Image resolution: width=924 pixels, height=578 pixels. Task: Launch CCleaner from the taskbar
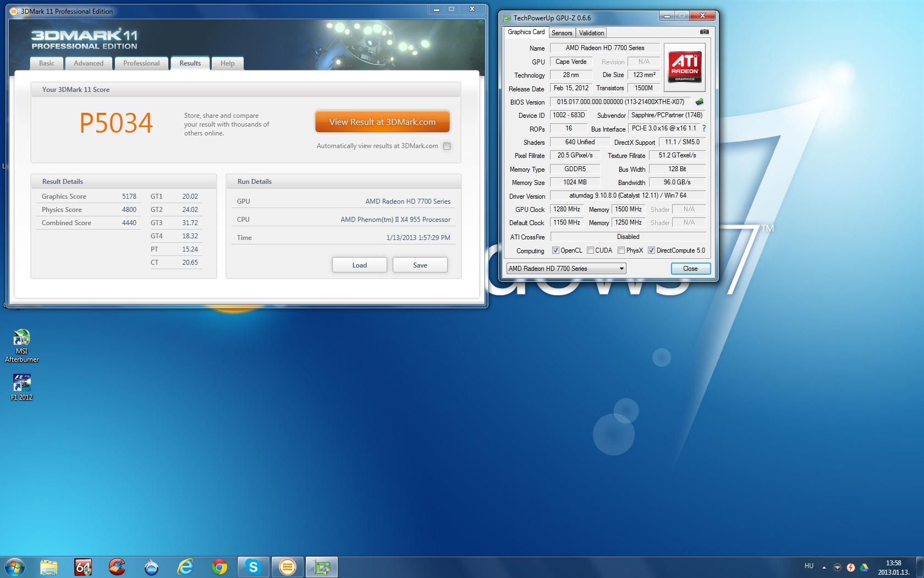(117, 566)
